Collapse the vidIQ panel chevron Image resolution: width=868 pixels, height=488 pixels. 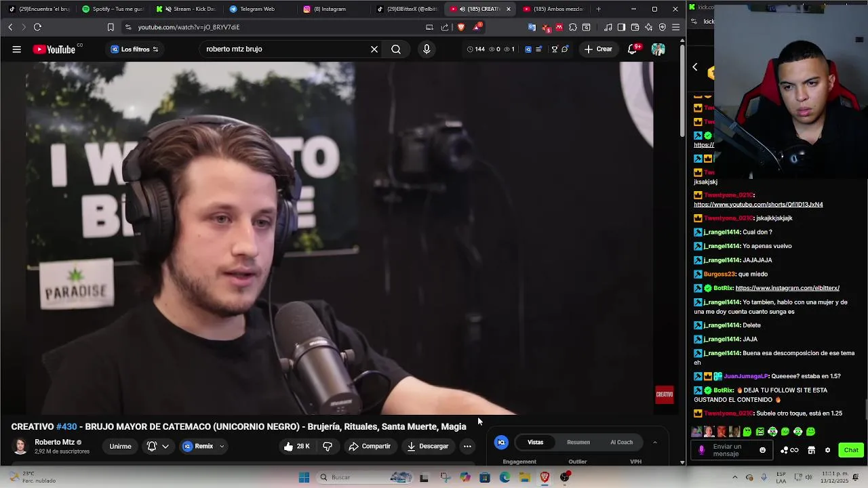pyautogui.click(x=654, y=442)
